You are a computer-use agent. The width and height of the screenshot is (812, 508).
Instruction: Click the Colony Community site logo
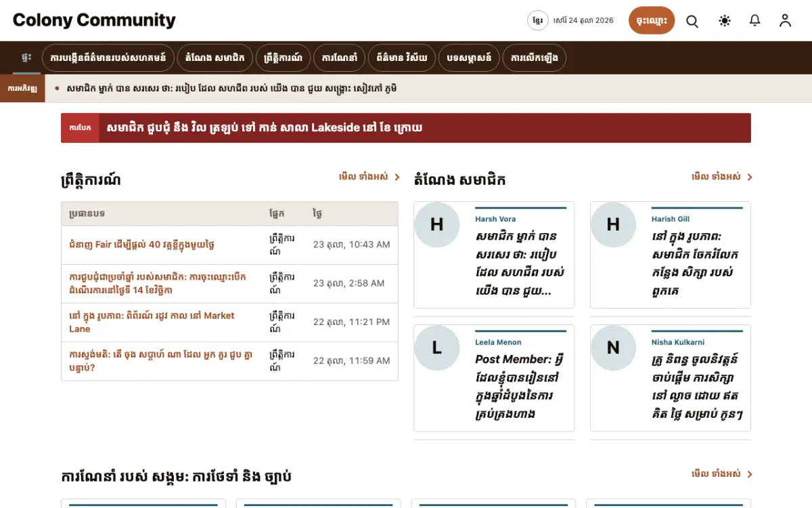[x=94, y=20]
